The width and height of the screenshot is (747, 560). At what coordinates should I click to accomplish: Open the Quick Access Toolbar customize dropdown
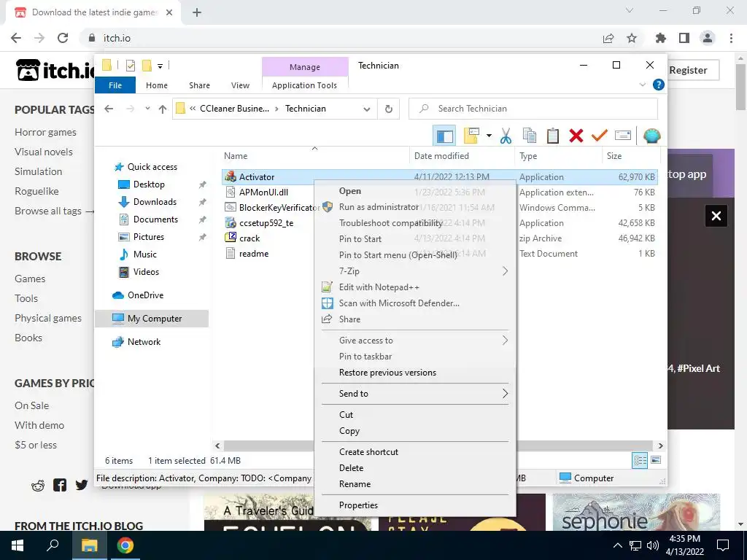(x=160, y=66)
